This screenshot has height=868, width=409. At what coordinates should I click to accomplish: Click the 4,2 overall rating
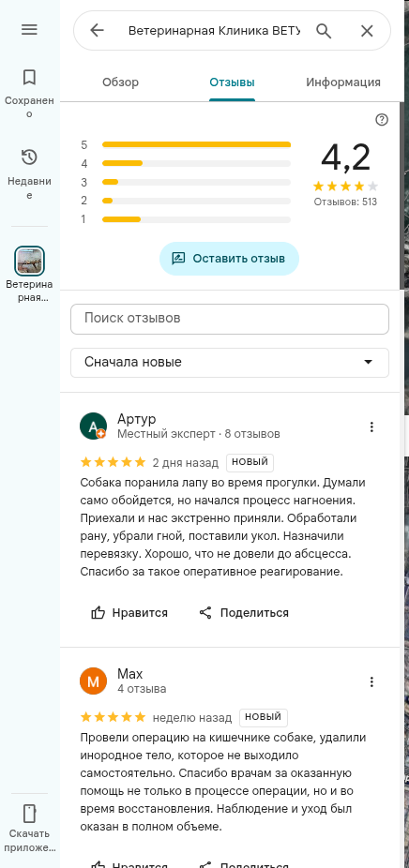pos(346,157)
